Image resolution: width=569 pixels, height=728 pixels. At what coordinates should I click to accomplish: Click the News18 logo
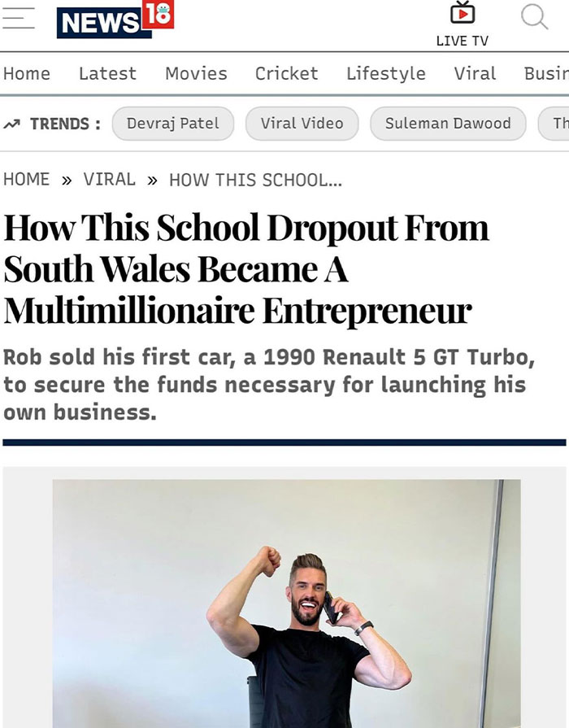click(115, 20)
